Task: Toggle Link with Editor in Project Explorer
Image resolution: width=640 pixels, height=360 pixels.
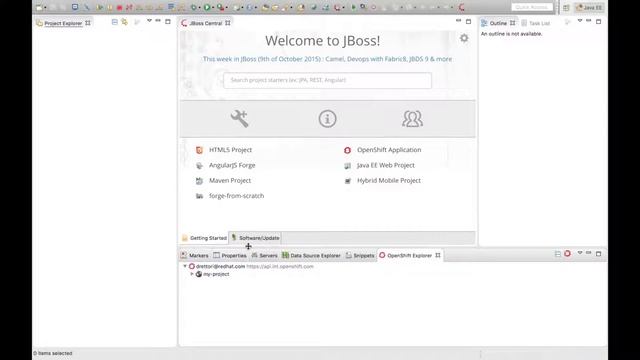Action: [x=124, y=22]
